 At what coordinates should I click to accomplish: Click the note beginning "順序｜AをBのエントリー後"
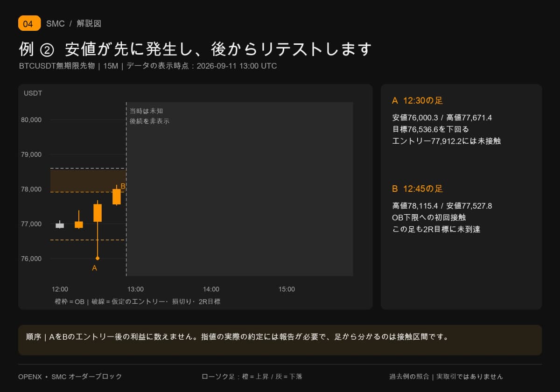(x=238, y=336)
